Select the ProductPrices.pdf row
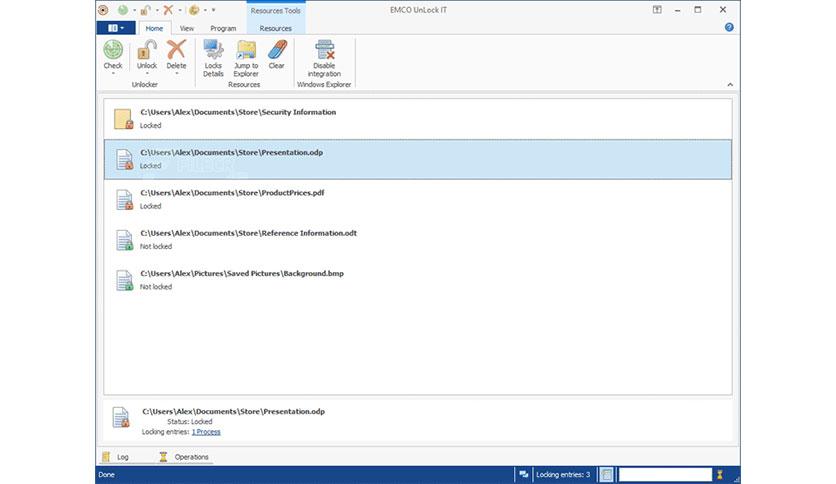 (x=418, y=200)
